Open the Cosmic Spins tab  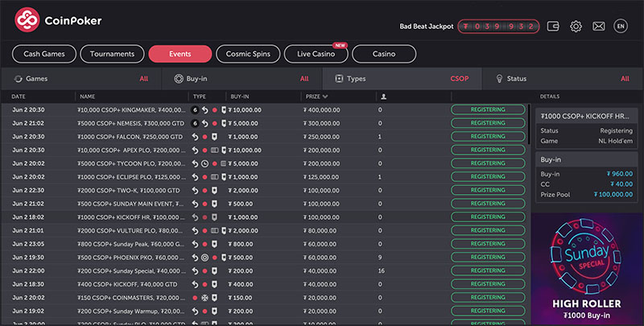coord(248,54)
